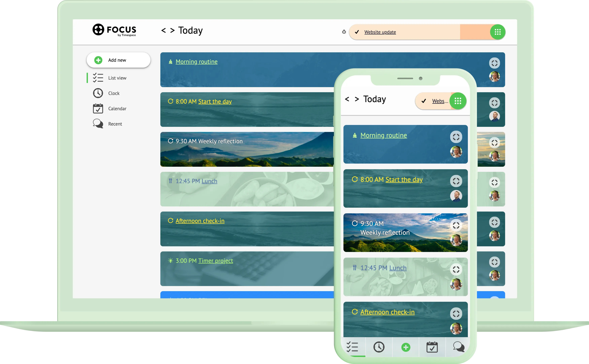Mark Website update complete on laptop
The height and width of the screenshot is (364, 589).
[357, 32]
